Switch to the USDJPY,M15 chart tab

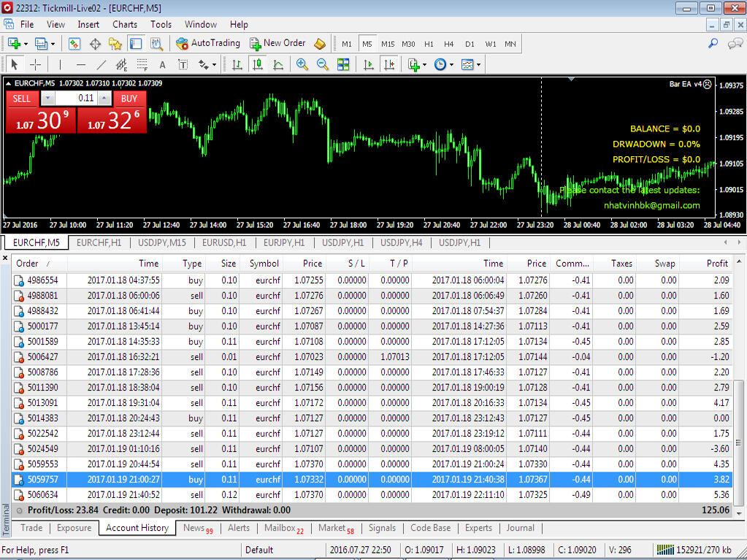tap(162, 243)
